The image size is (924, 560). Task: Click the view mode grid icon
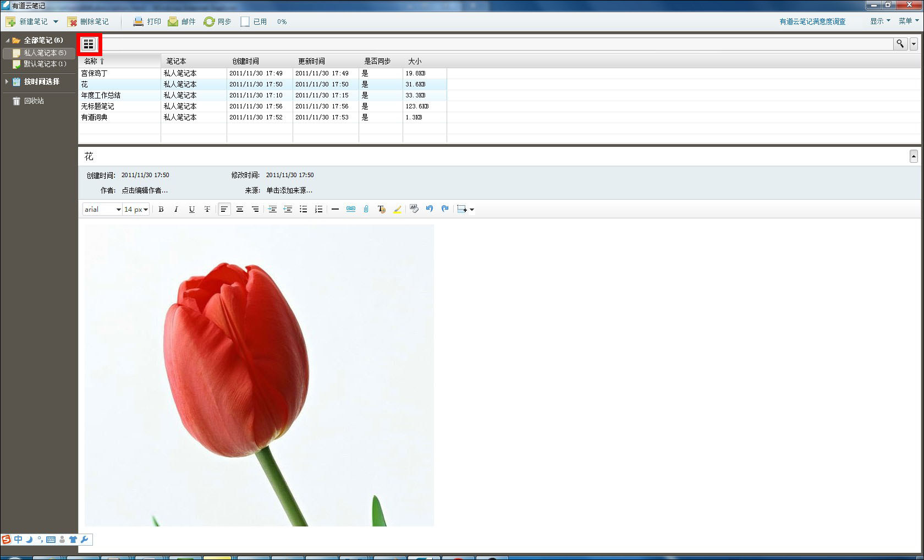[x=89, y=44]
